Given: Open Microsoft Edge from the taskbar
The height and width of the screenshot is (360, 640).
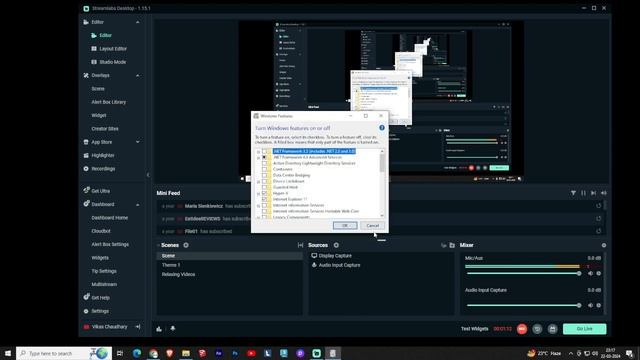Looking at the screenshot, I should (x=137, y=353).
